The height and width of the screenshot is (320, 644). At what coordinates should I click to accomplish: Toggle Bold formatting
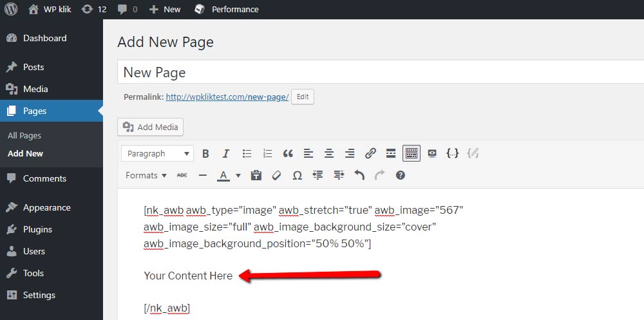(x=206, y=154)
